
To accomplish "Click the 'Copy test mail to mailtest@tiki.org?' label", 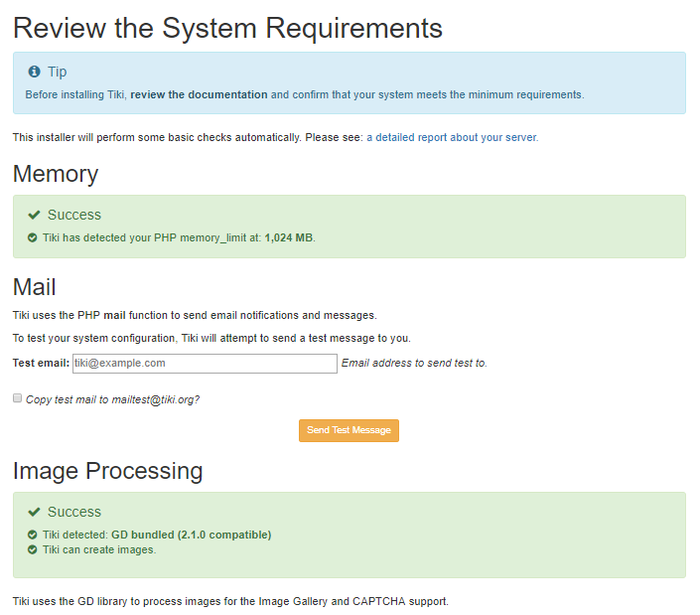I will pos(112,399).
